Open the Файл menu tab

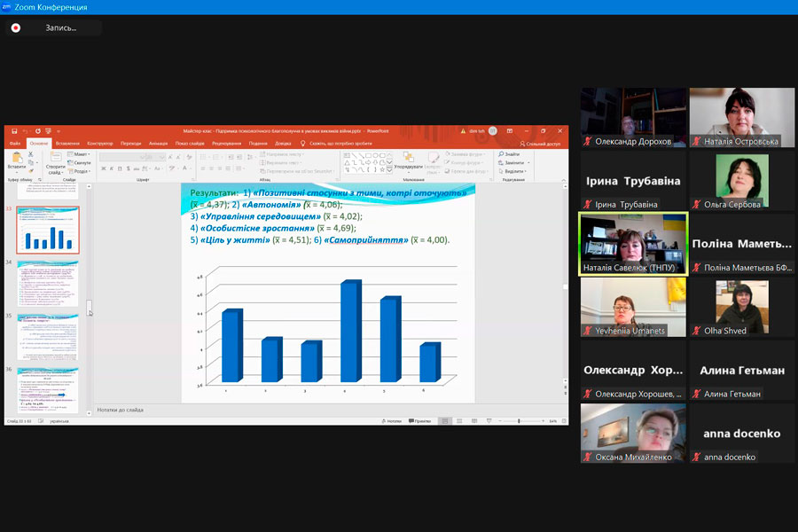tap(15, 144)
